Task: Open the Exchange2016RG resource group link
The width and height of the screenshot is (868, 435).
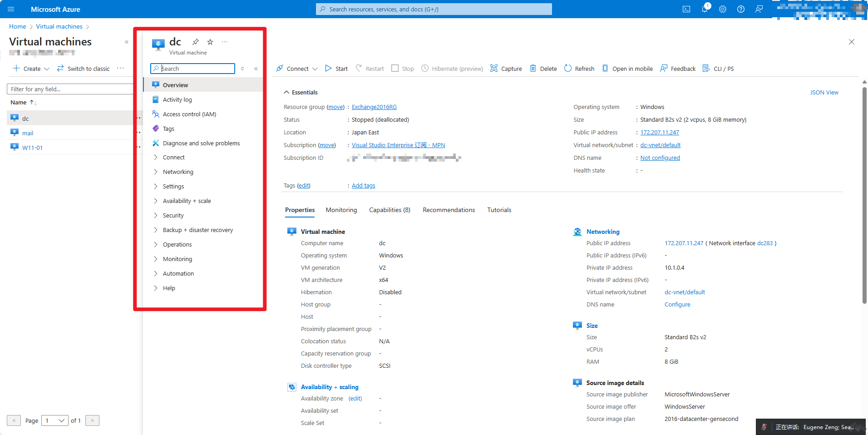Action: coord(374,107)
